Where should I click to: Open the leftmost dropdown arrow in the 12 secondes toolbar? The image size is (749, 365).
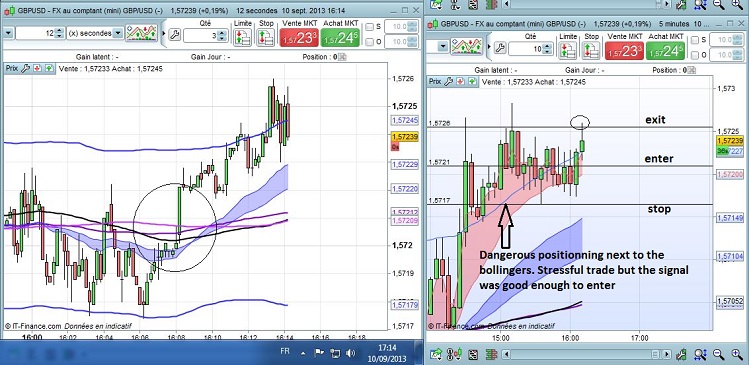pyautogui.click(x=7, y=33)
